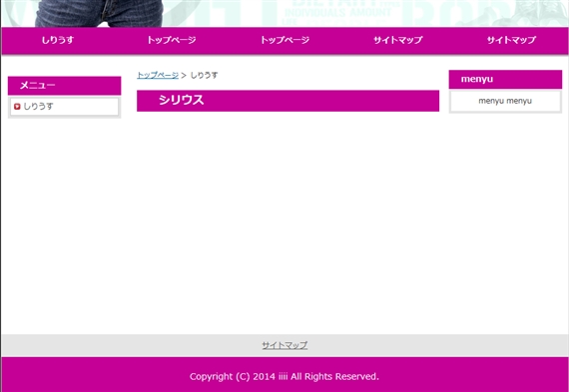The height and width of the screenshot is (392, 569).
Task: Click the faded header text INDIVIDUALS AMOUNT
Action: click(337, 13)
